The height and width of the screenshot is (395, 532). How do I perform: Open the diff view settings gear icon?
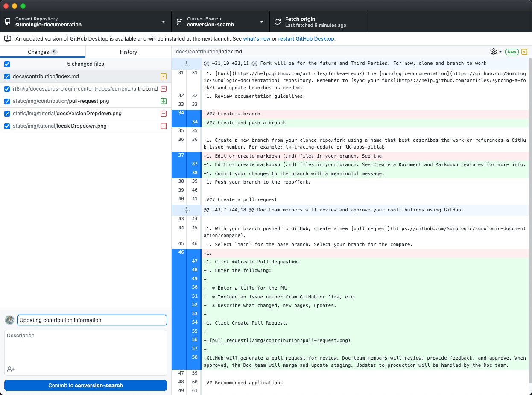[x=494, y=52]
